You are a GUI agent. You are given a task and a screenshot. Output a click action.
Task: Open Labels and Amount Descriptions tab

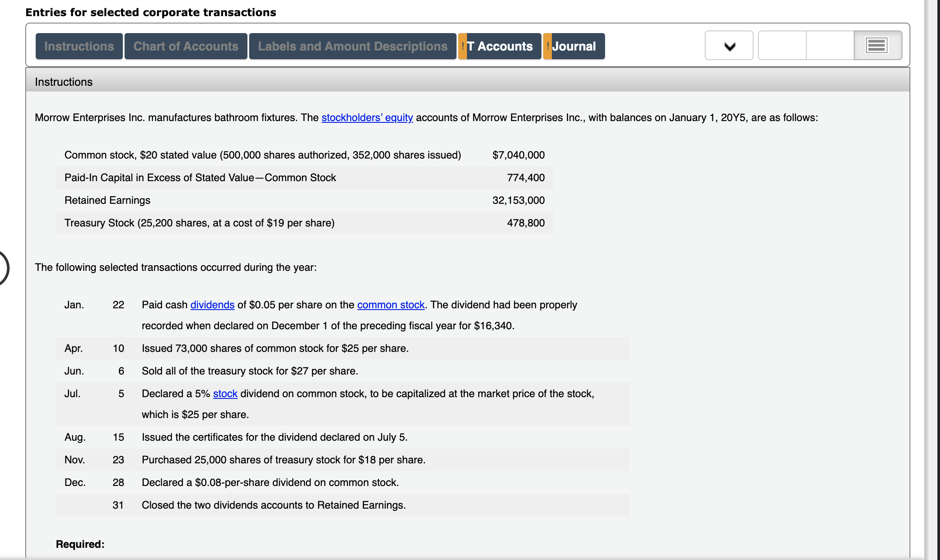pos(352,46)
